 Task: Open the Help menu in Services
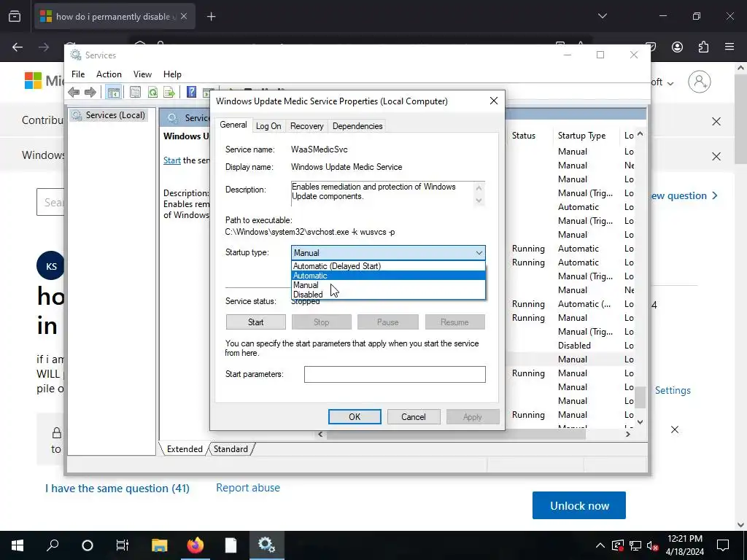pos(172,74)
